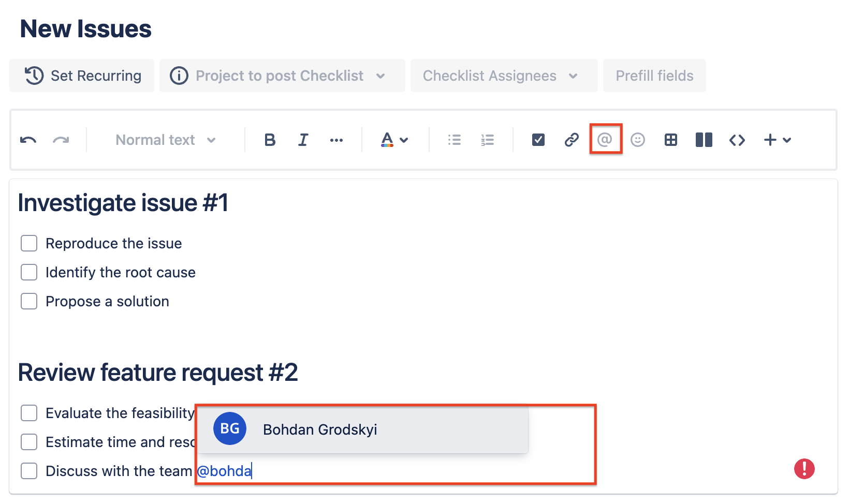Image resolution: width=849 pixels, height=504 pixels.
Task: Toggle bold formatting
Action: click(x=270, y=140)
